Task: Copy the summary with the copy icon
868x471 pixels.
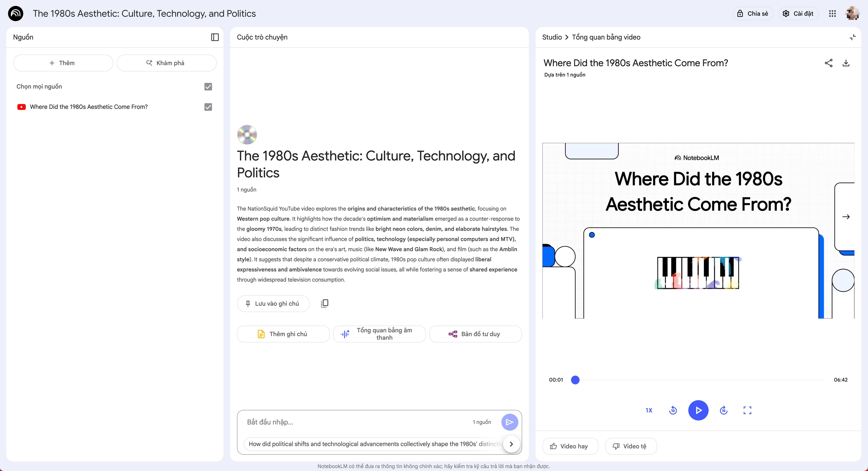Action: [x=324, y=304]
